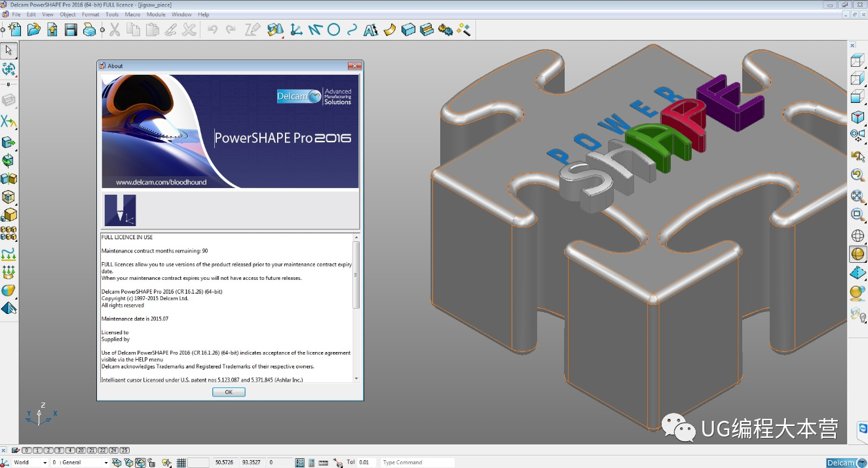Select the Surface tool icon
The width and height of the screenshot is (868, 468).
pos(390,29)
